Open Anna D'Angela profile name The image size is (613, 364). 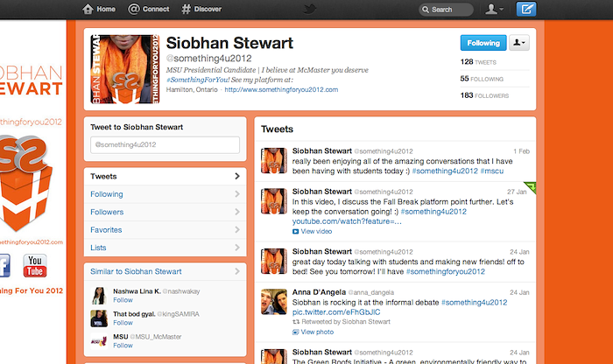click(319, 292)
